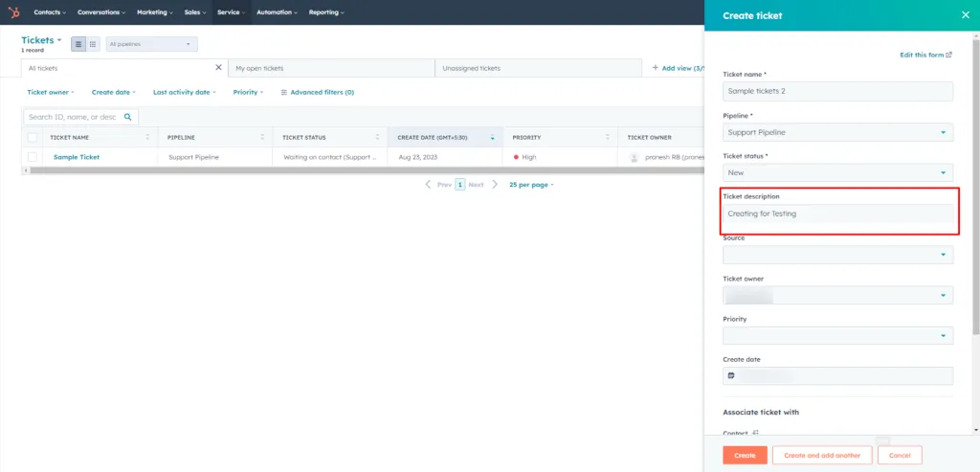Open the 25 per page dropdown
The height and width of the screenshot is (472, 980).
click(531, 185)
